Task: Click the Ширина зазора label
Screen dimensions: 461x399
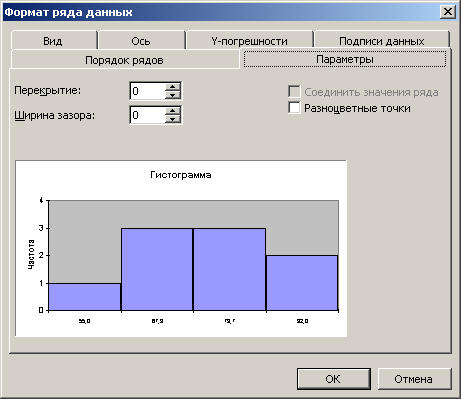Action: pyautogui.click(x=54, y=115)
